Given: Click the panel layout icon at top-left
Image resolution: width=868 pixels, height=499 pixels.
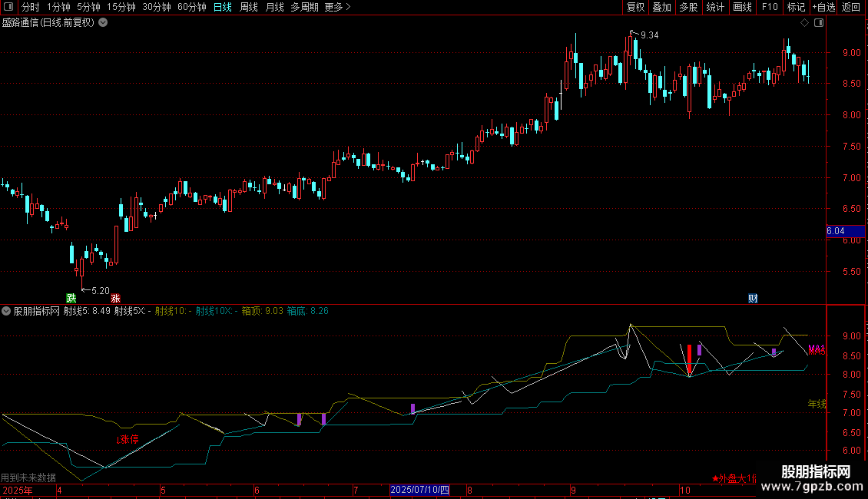Looking at the screenshot, I should pos(8,8).
